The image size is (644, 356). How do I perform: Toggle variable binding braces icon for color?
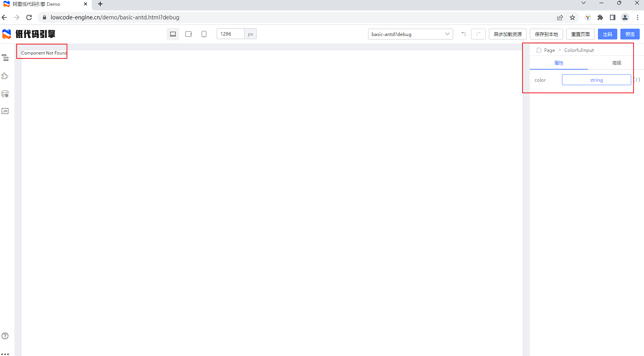tap(637, 80)
